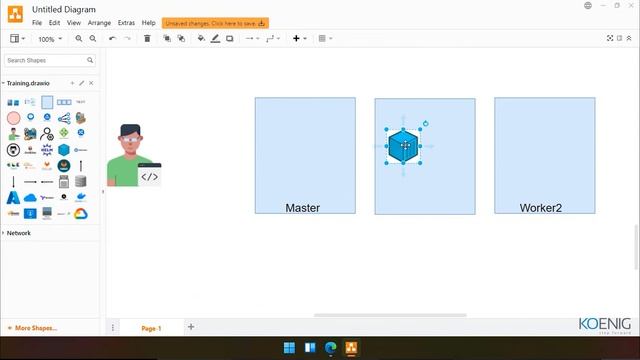This screenshot has height=360, width=640.
Task: Toggle the Format panel icon
Action: 620,38
